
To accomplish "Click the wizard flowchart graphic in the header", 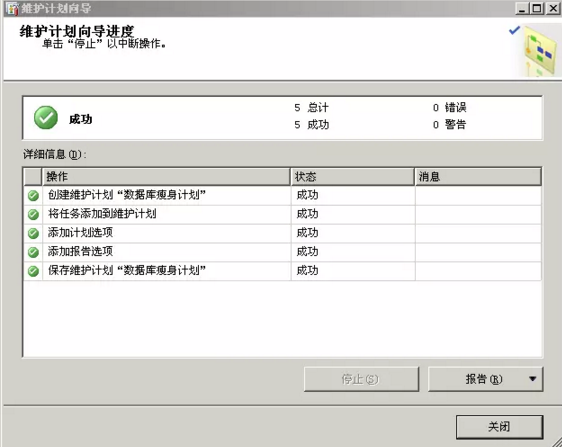I will pos(540,51).
